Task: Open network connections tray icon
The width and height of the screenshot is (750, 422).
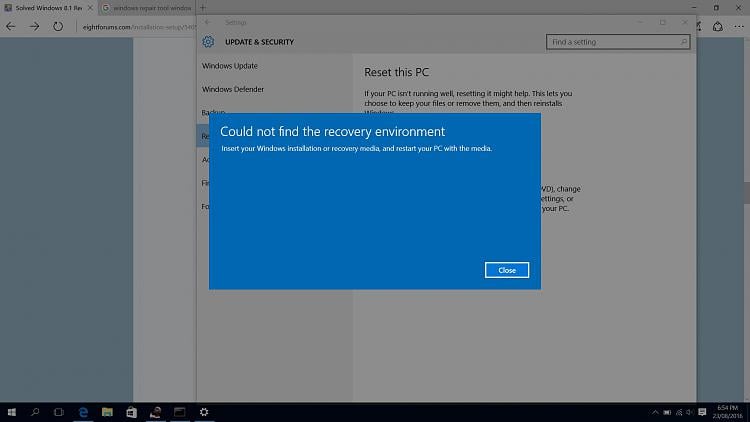Action: pos(679,412)
